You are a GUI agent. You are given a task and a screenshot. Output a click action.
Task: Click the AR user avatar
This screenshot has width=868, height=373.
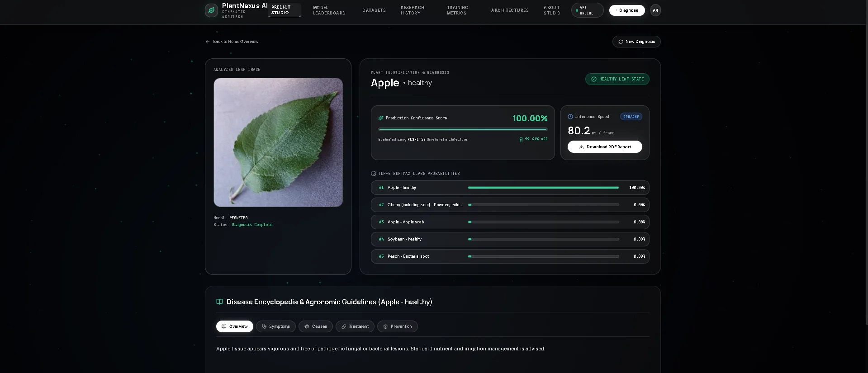click(655, 10)
